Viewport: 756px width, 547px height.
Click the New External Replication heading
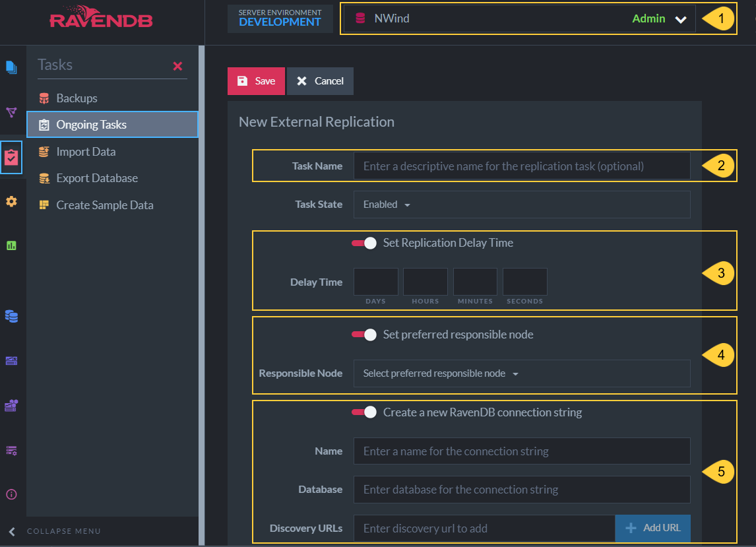[x=316, y=122]
